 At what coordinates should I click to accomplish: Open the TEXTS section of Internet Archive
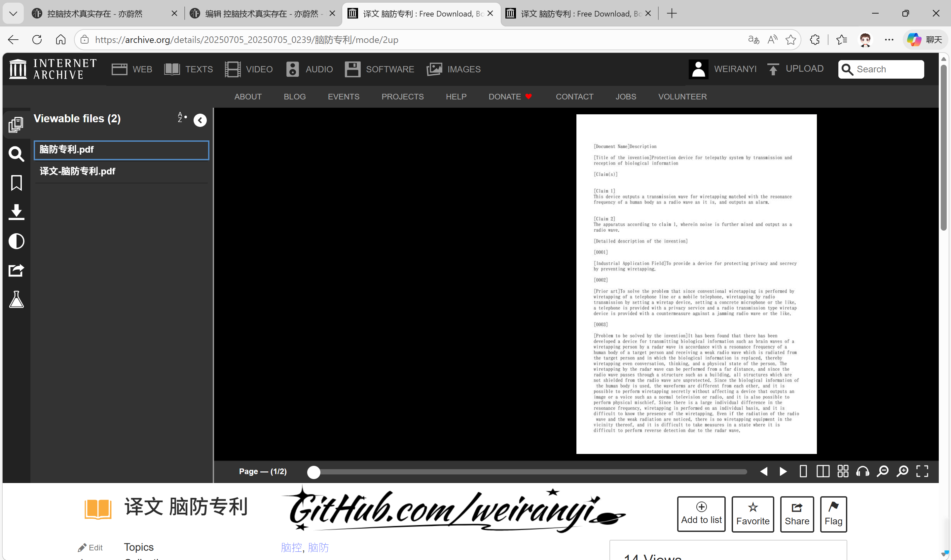tap(188, 69)
